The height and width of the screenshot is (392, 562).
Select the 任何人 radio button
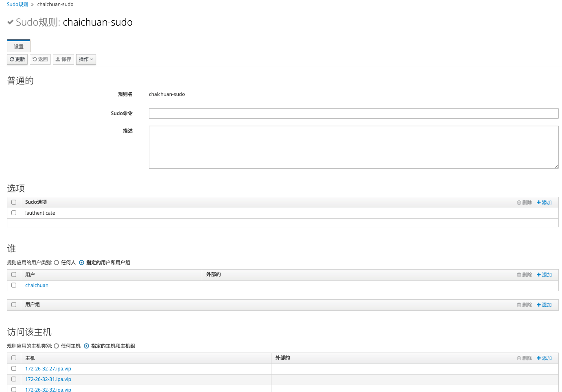point(57,263)
